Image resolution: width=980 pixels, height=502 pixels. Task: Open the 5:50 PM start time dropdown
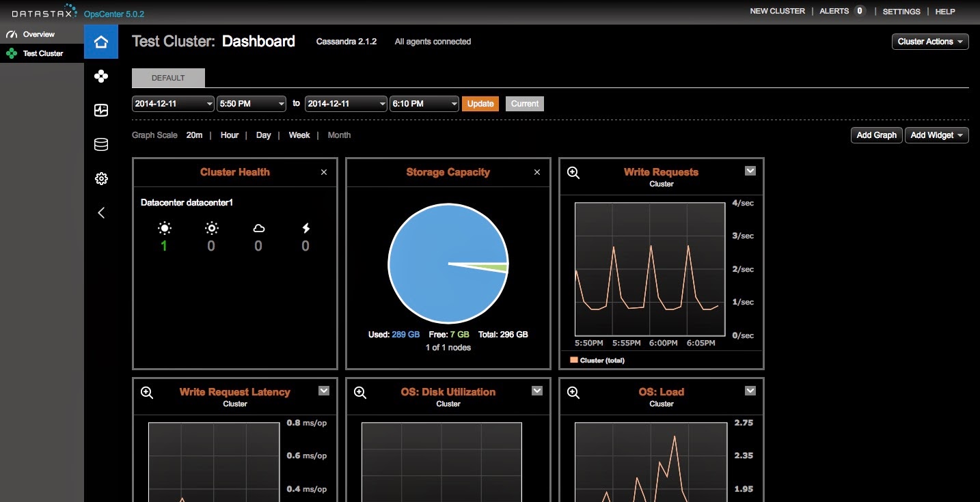point(251,103)
